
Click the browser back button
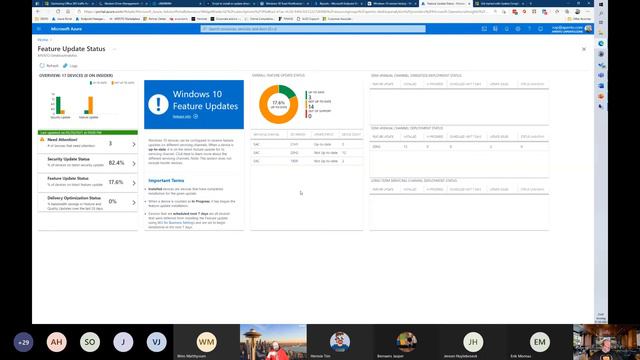click(x=38, y=12)
